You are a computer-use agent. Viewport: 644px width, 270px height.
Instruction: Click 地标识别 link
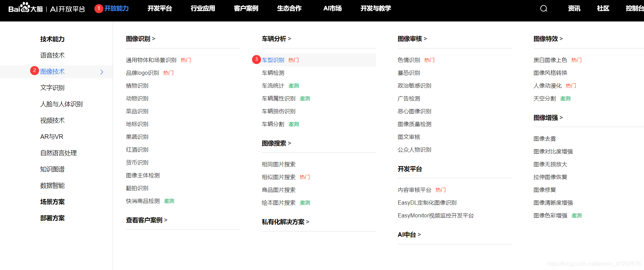[137, 124]
